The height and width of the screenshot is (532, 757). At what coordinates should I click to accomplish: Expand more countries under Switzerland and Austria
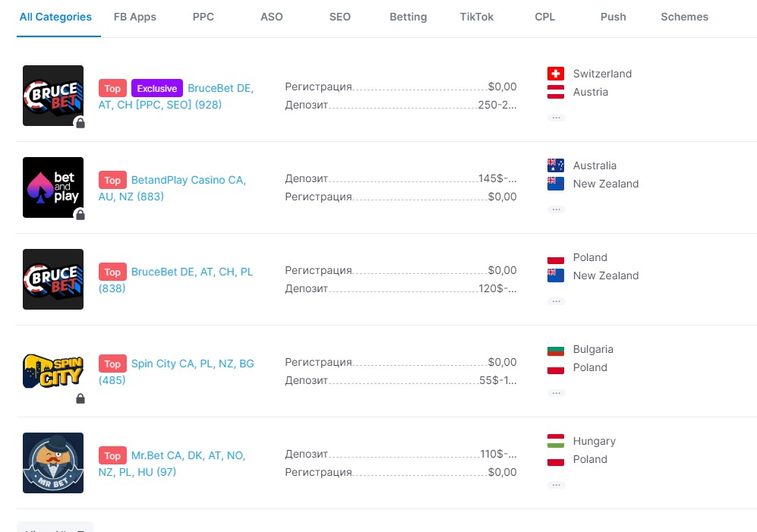556,118
